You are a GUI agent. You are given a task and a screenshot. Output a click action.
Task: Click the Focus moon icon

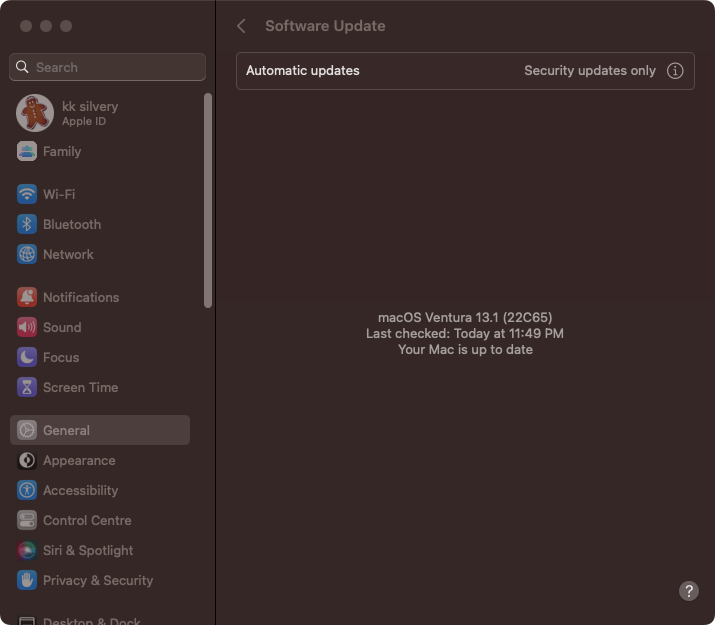pyautogui.click(x=27, y=357)
